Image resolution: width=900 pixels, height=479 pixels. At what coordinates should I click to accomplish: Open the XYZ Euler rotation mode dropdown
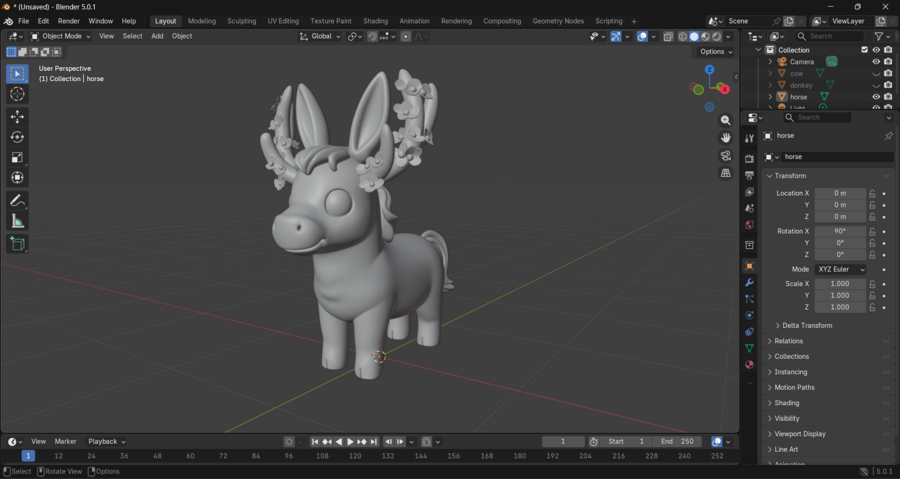pos(840,270)
